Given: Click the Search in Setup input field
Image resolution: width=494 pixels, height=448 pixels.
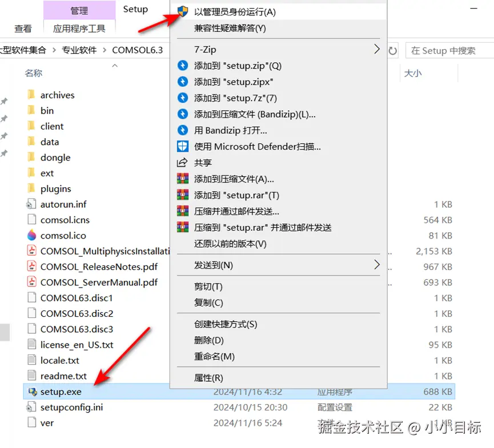Looking at the screenshot, I should click(449, 51).
